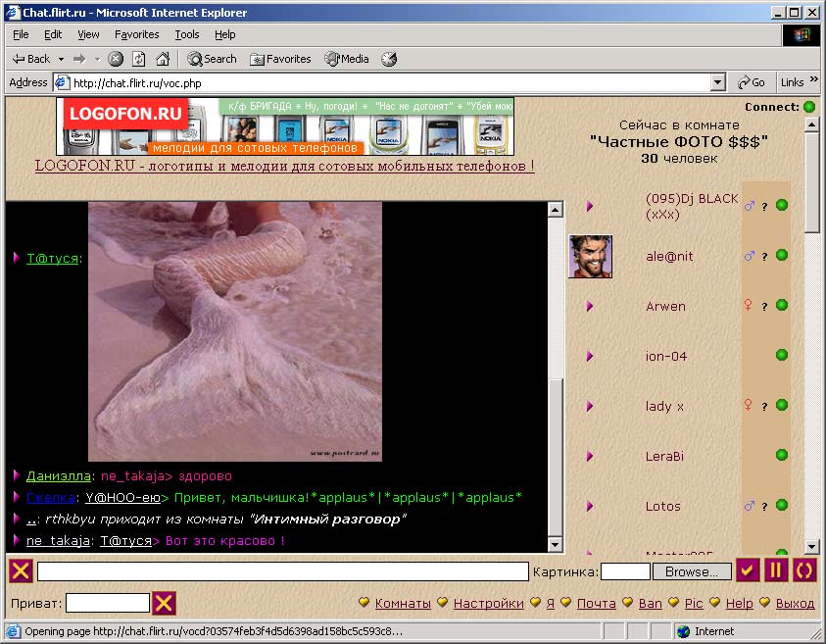Click the refresh arrows button
Screen dimensions: 826x644
pos(804,570)
